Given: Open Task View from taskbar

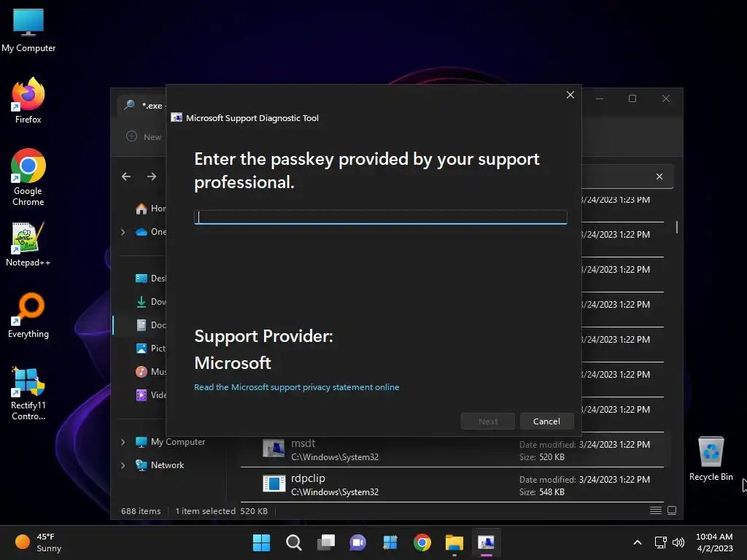Looking at the screenshot, I should pyautogui.click(x=326, y=542).
